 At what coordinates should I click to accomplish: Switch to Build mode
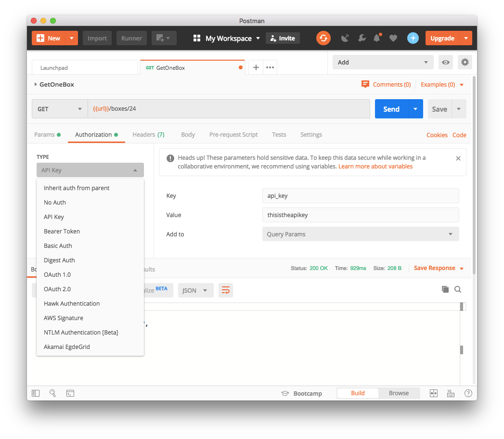(358, 393)
